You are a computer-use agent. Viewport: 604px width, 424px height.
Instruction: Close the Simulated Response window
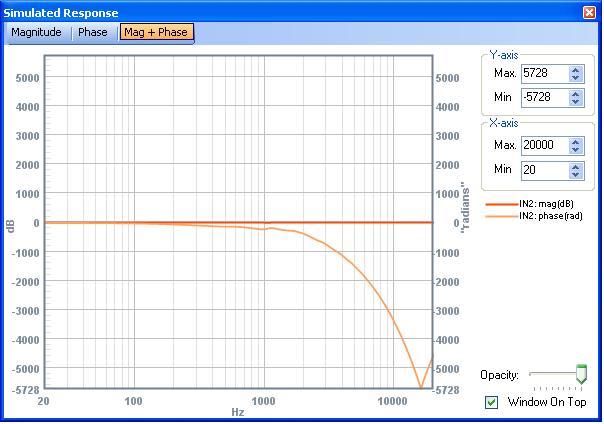coord(589,12)
